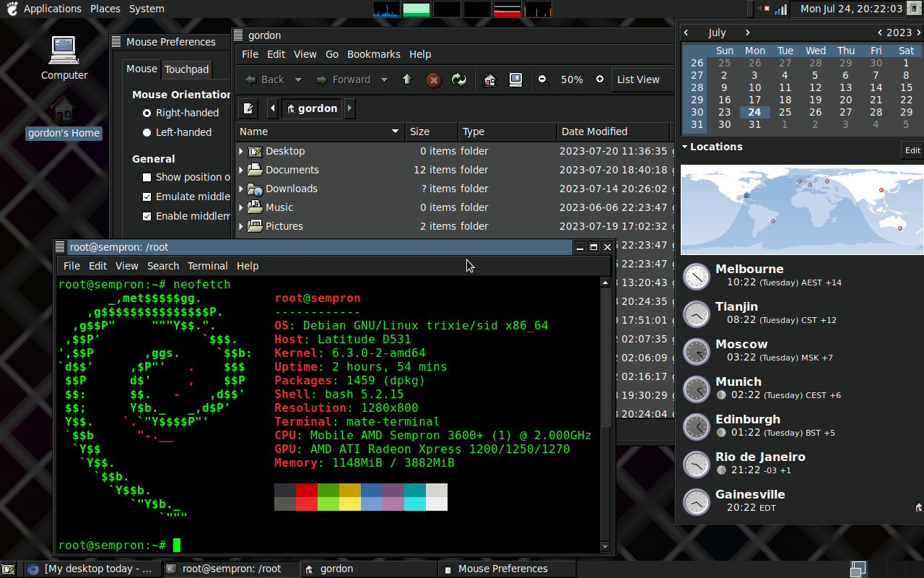Viewport: 924px width, 578px height.
Task: Zoom out in file manager
Action: pyautogui.click(x=543, y=79)
